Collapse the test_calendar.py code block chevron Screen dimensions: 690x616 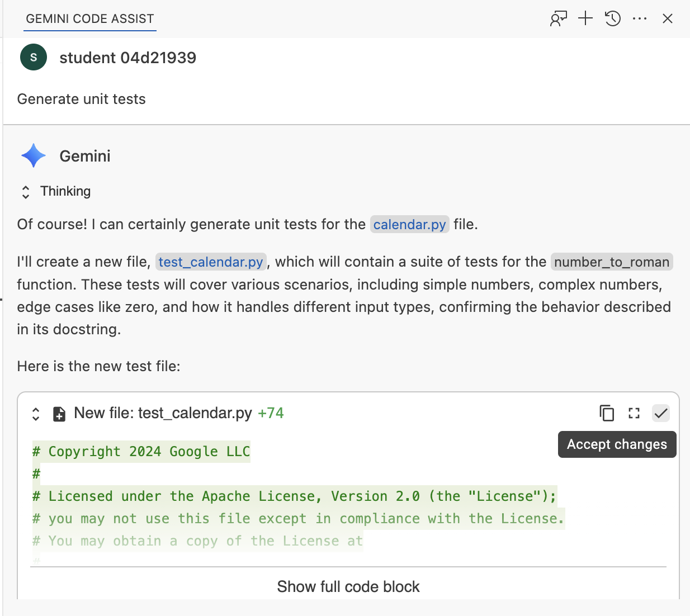[x=36, y=414]
